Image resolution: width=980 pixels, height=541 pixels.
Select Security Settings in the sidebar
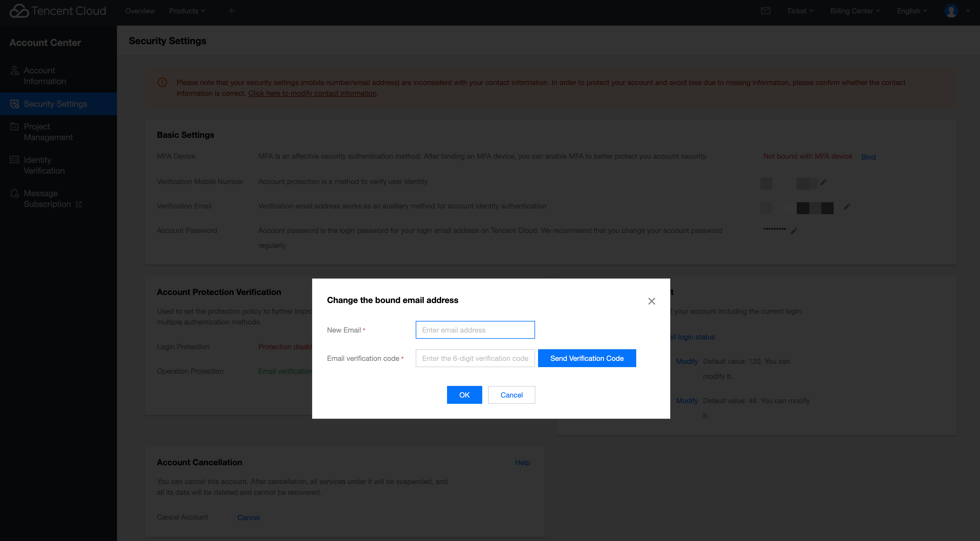pyautogui.click(x=58, y=104)
